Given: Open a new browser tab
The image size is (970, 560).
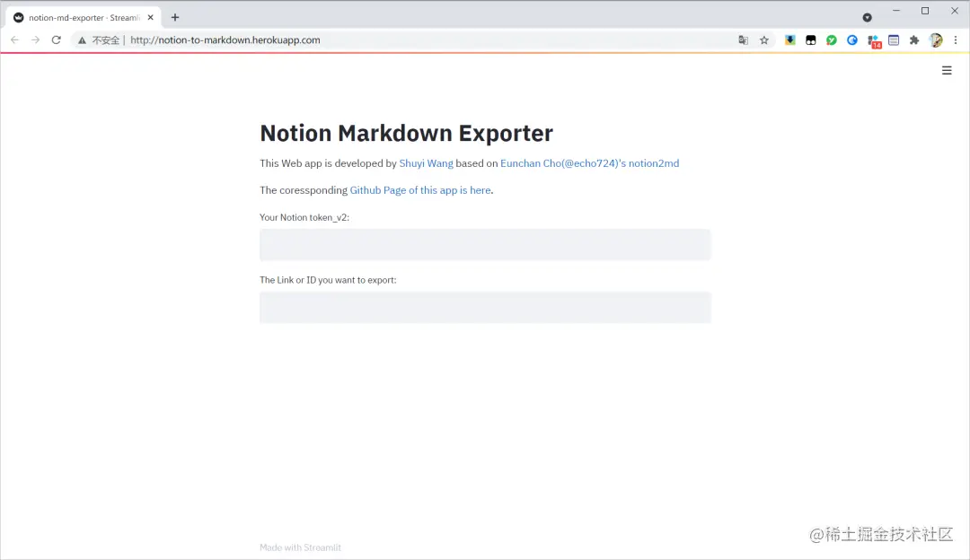Looking at the screenshot, I should click(175, 17).
